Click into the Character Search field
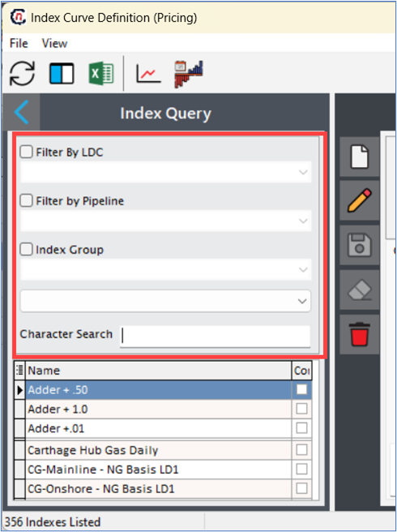397x532 pixels. pyautogui.click(x=215, y=337)
